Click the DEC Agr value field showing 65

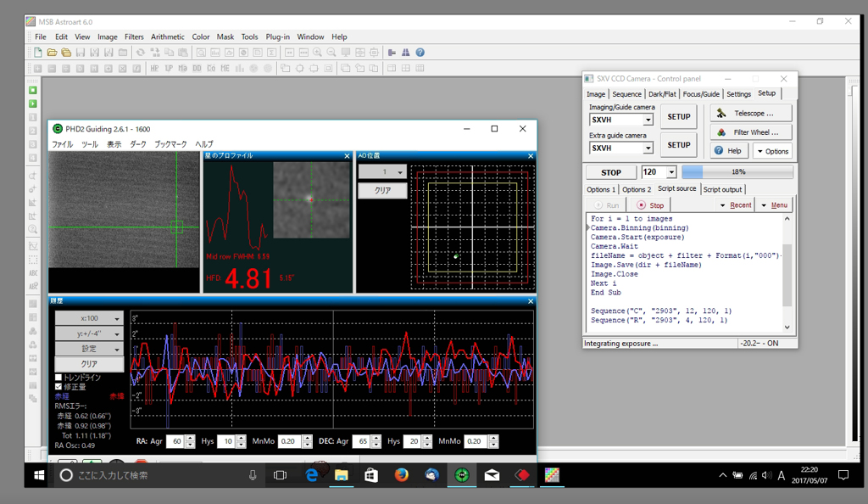pos(362,441)
